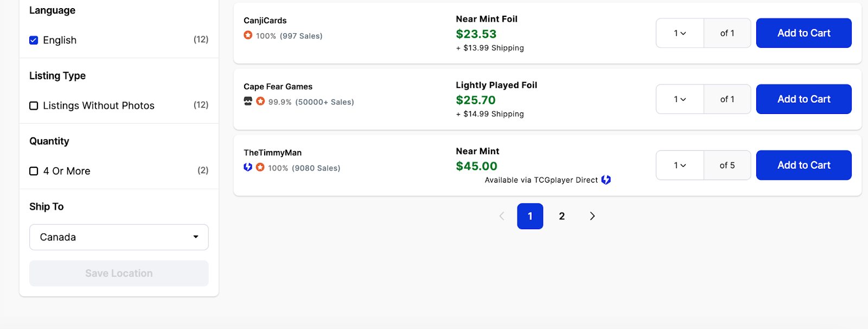Open the quantity dropdown for TheTimmyMan's listing
The width and height of the screenshot is (868, 329).
(x=679, y=165)
